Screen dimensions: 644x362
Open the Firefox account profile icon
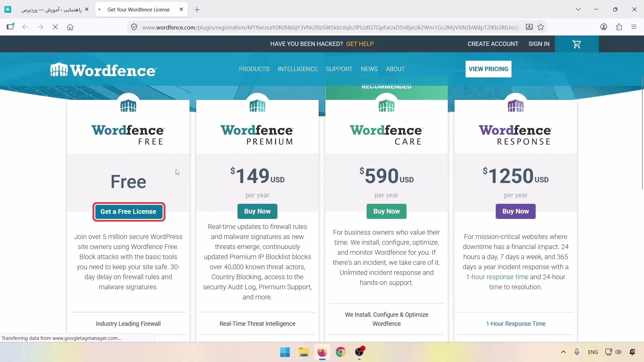[604, 27]
